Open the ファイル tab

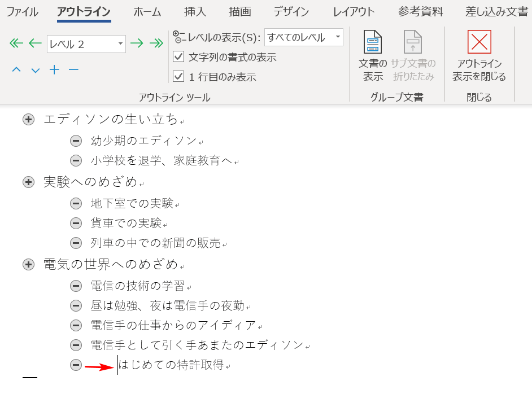pos(23,12)
